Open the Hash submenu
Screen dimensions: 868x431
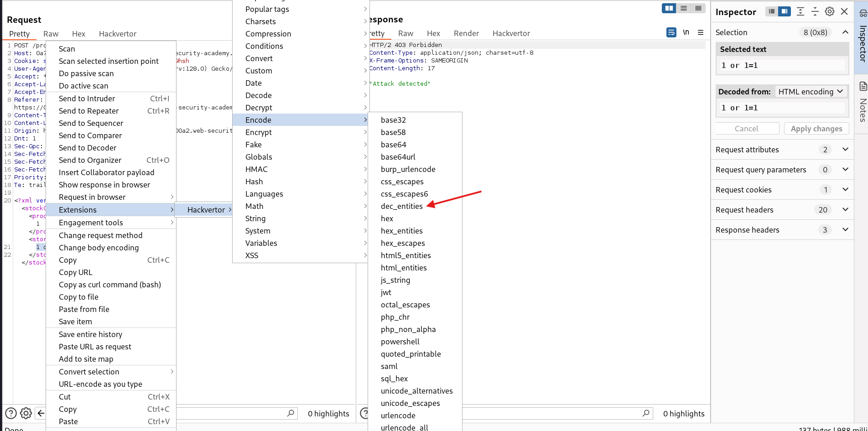click(x=301, y=182)
